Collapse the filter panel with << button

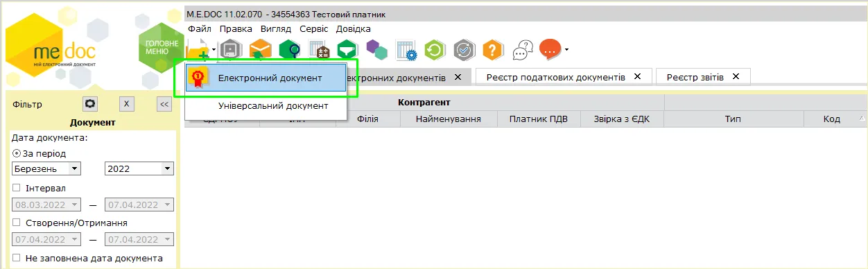(164, 104)
